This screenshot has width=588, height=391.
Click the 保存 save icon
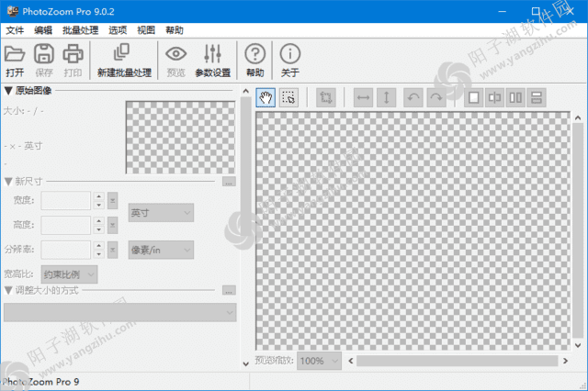click(x=44, y=60)
